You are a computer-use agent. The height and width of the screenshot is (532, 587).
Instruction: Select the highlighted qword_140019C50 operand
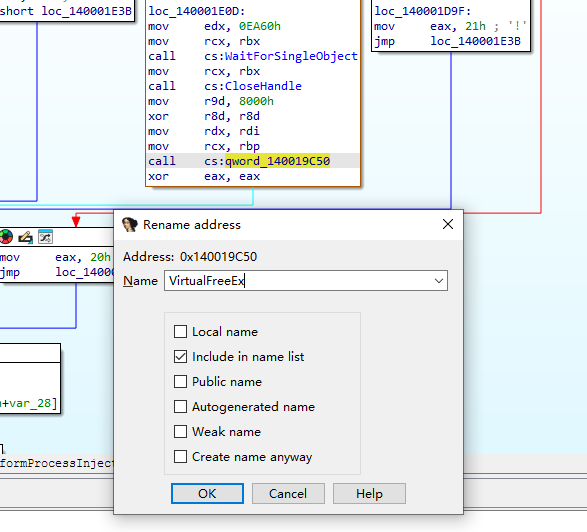[x=277, y=161]
